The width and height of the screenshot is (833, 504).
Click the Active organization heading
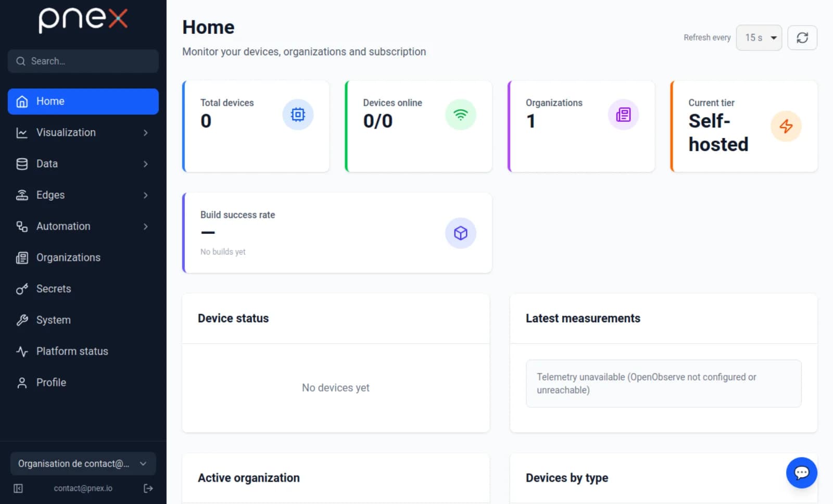[x=249, y=478]
